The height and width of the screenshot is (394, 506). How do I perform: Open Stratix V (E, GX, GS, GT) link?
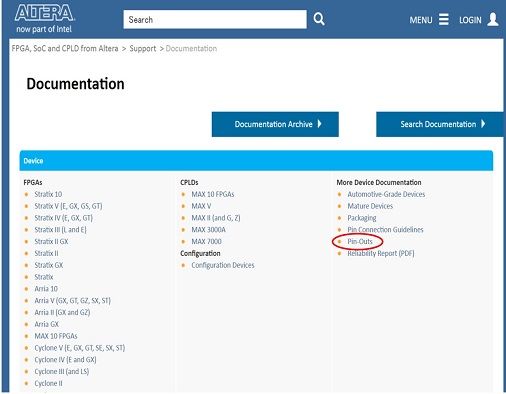pyautogui.click(x=68, y=206)
